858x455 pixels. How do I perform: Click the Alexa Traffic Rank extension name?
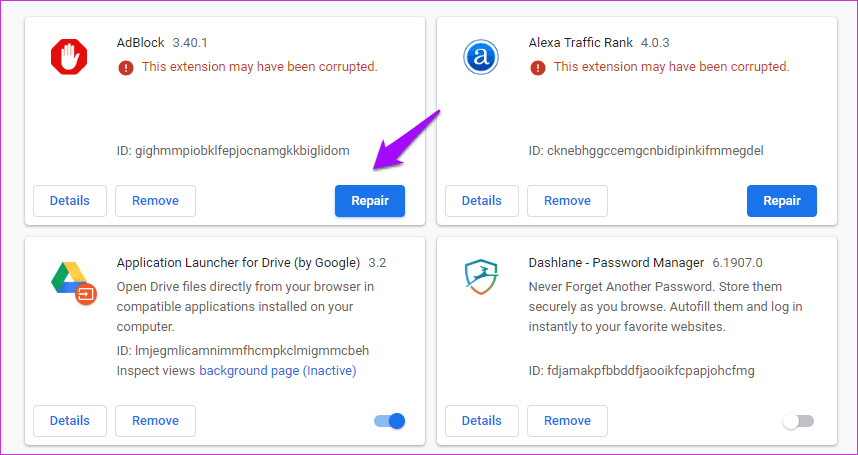(x=581, y=43)
